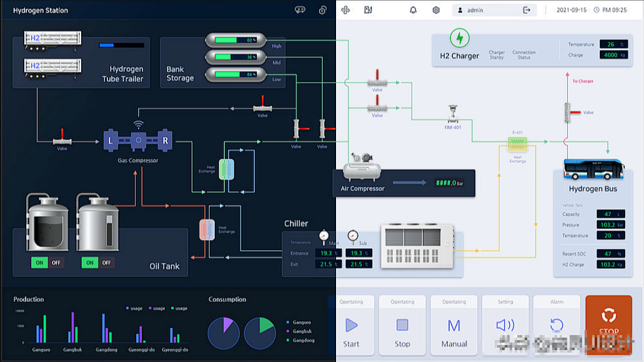Click the Connection Status label
The width and height of the screenshot is (644, 362).
coord(524,54)
